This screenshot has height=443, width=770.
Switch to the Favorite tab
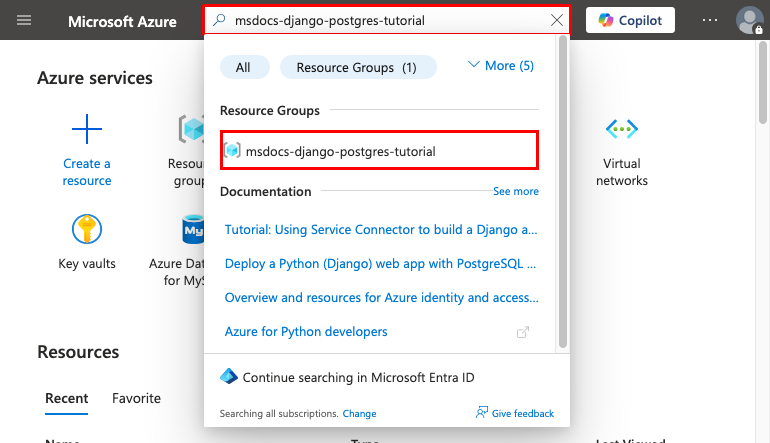click(136, 398)
